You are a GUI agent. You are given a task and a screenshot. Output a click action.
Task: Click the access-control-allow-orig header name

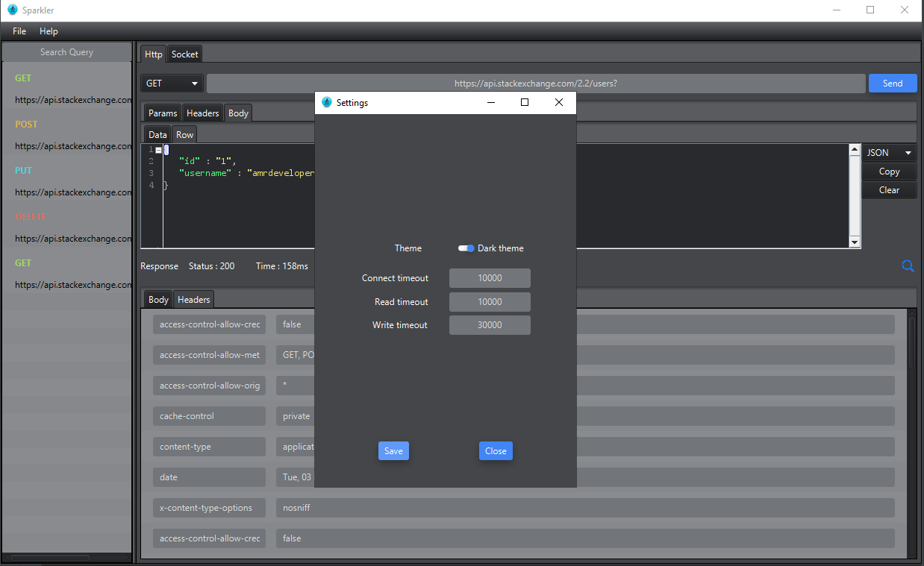click(x=209, y=386)
